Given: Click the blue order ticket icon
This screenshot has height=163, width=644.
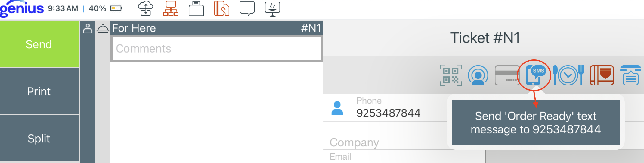Looking at the screenshot, I should pos(631,75).
